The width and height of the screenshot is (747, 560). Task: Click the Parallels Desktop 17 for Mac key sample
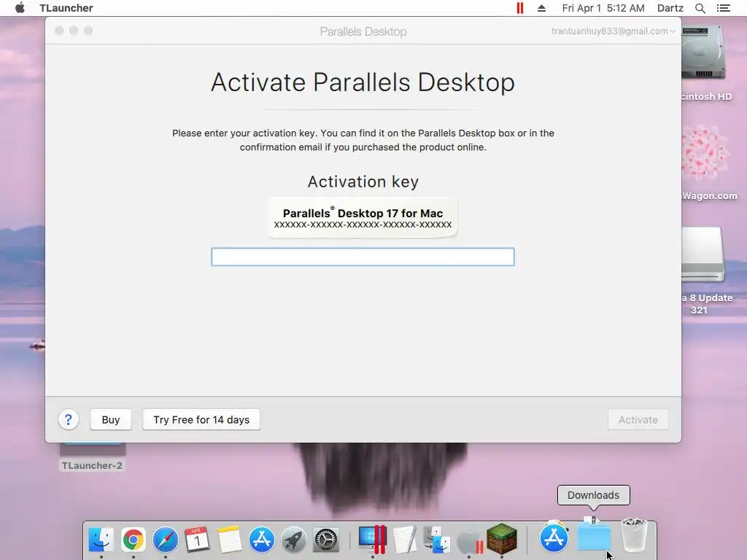click(x=363, y=217)
